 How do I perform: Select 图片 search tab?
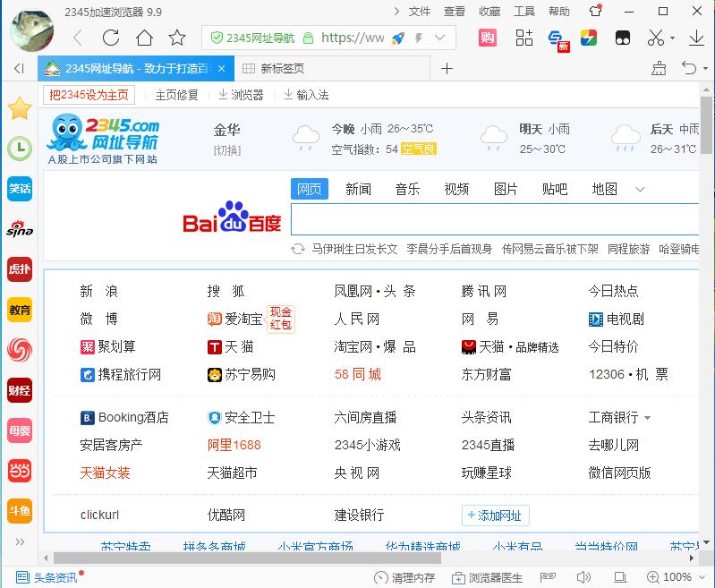[506, 189]
